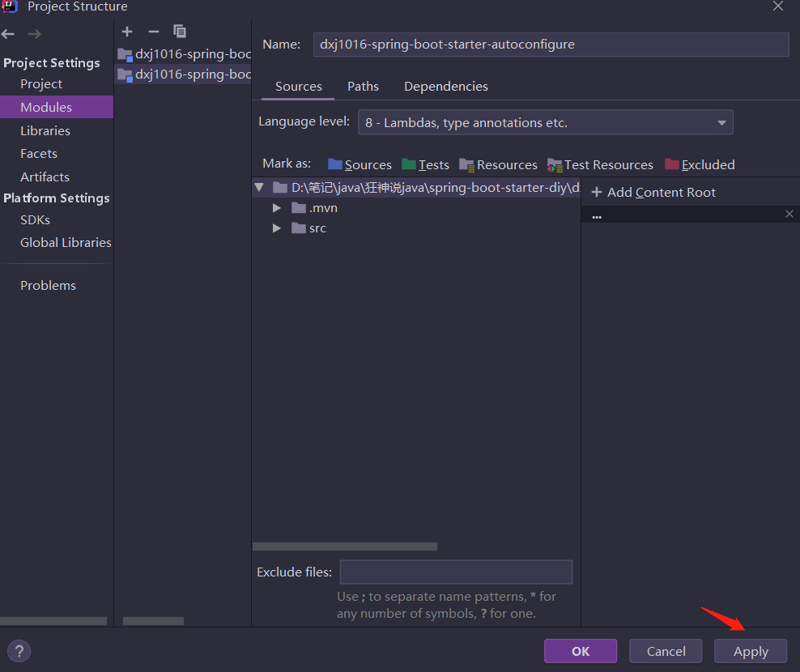Open Artifacts settings
The width and height of the screenshot is (800, 672).
(x=45, y=177)
